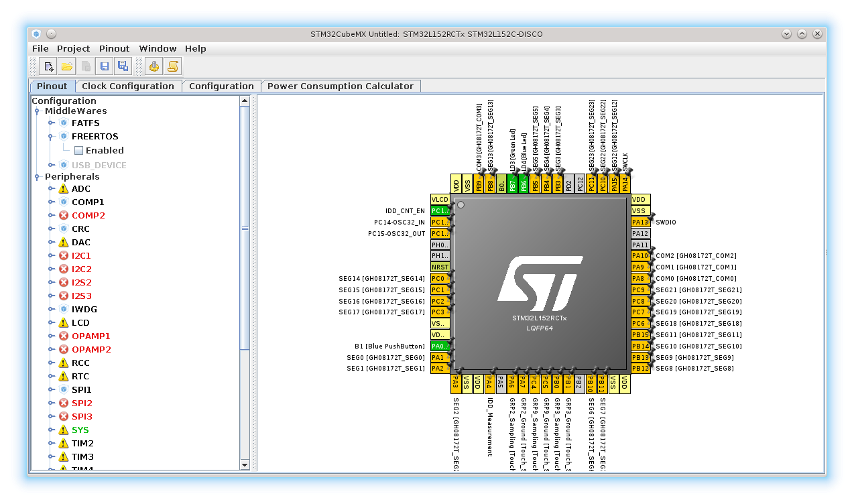The width and height of the screenshot is (854, 504).
Task: Click the scroll-paper toolbar icon
Action: (x=172, y=66)
